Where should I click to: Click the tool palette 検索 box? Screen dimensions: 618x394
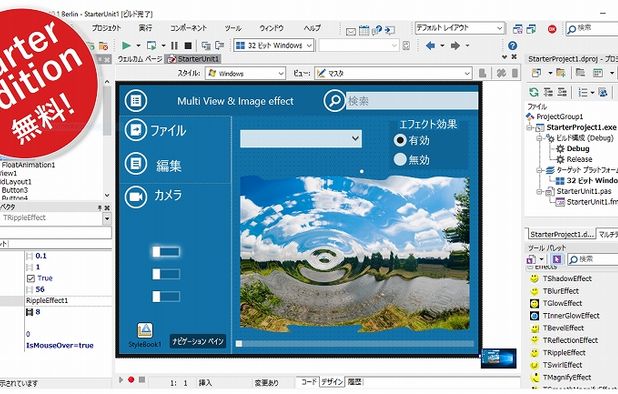592,259
